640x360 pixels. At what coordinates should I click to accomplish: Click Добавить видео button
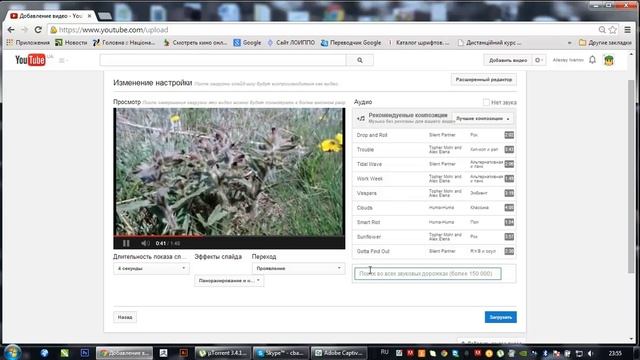[508, 60]
